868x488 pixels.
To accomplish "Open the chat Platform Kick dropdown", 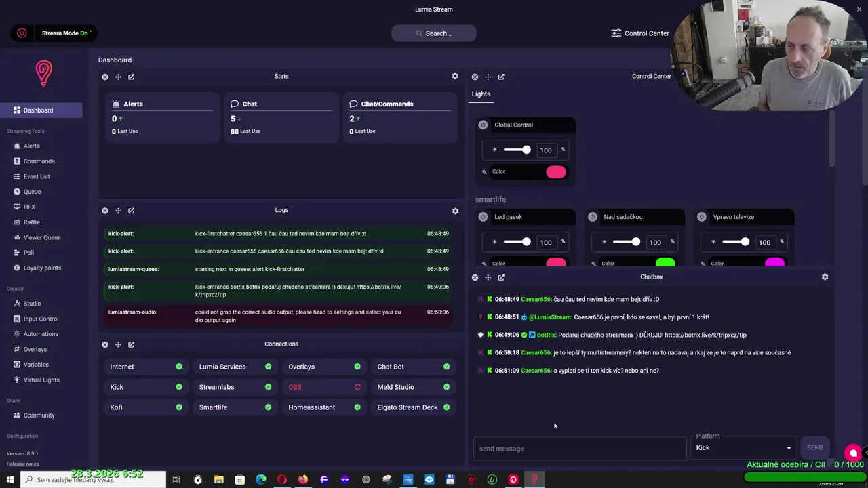I will pyautogui.click(x=743, y=447).
